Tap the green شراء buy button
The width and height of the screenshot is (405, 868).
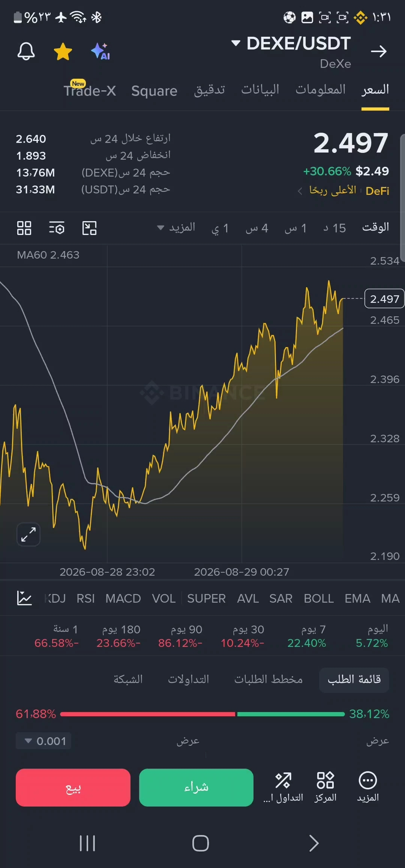click(196, 787)
